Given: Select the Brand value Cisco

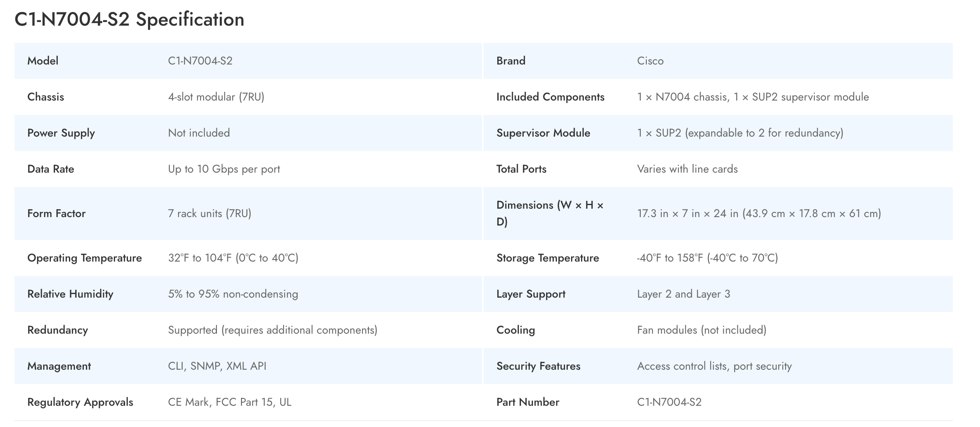Looking at the screenshot, I should [x=650, y=61].
